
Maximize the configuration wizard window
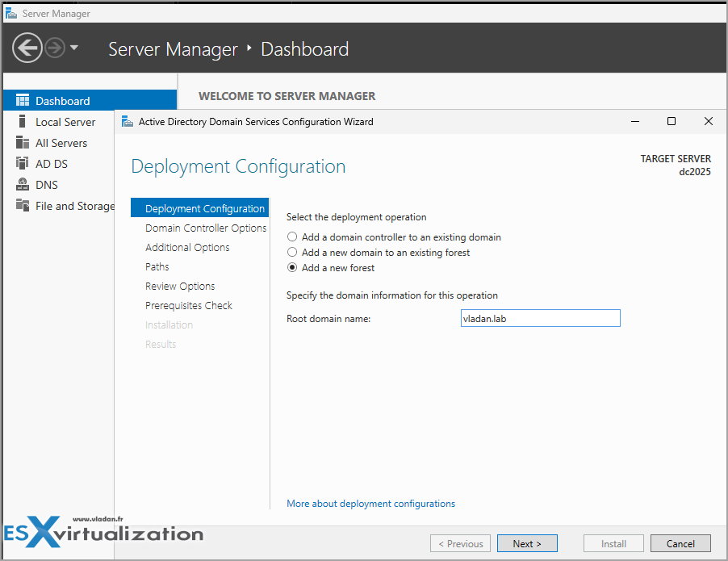671,121
